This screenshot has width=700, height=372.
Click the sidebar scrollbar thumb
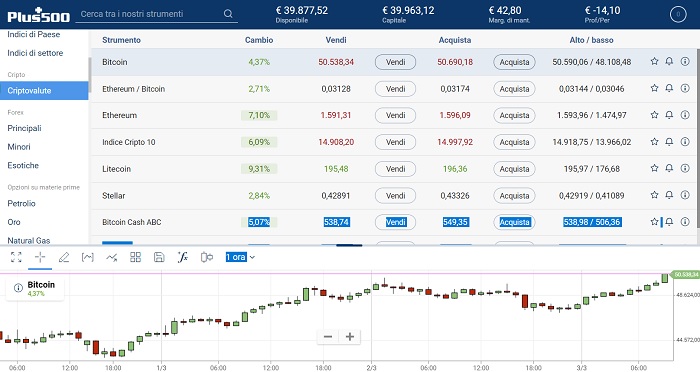click(90, 75)
